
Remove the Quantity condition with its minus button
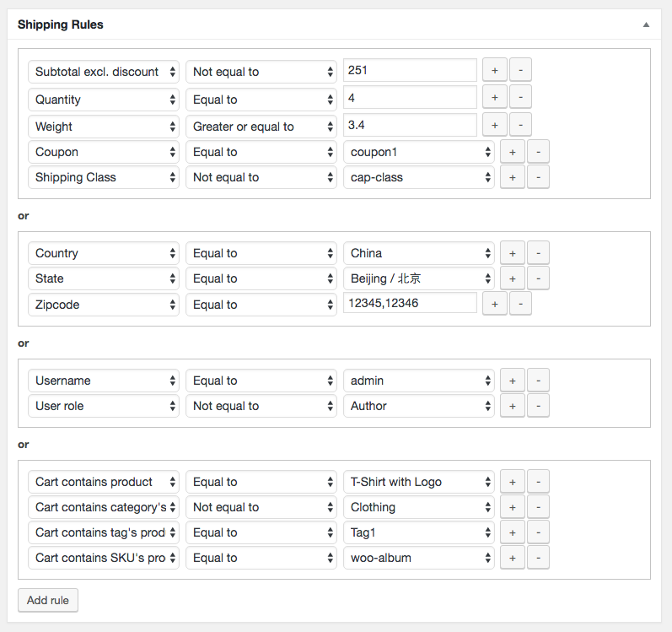pos(520,98)
